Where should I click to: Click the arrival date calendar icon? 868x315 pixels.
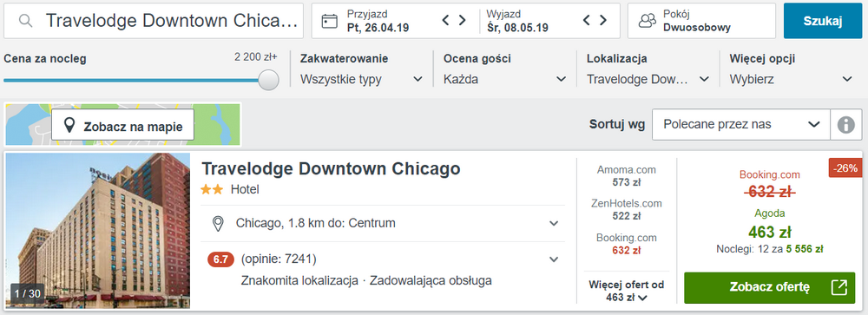pyautogui.click(x=329, y=21)
